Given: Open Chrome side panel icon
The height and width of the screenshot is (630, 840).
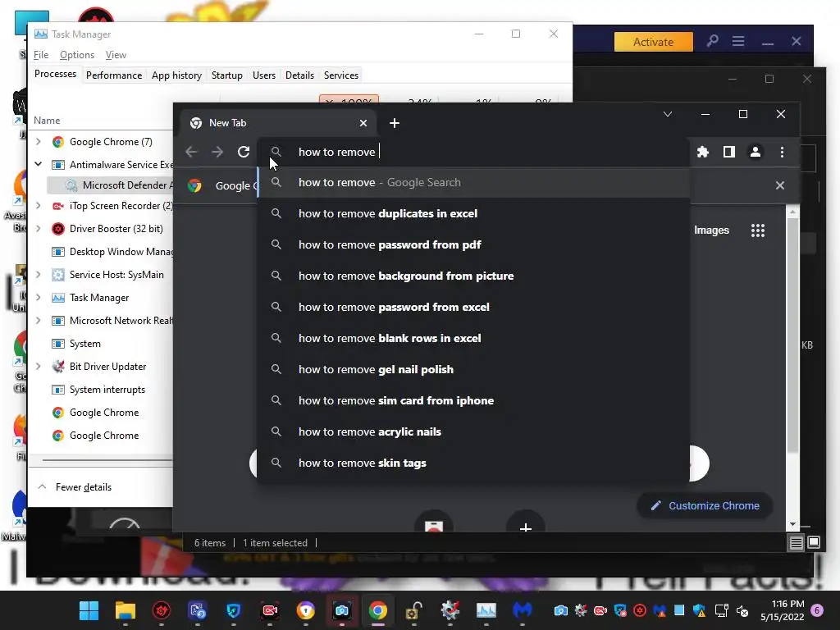Looking at the screenshot, I should point(729,152).
